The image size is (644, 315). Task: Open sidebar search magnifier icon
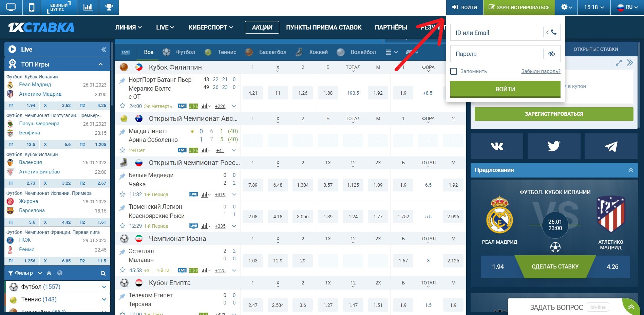tap(103, 273)
